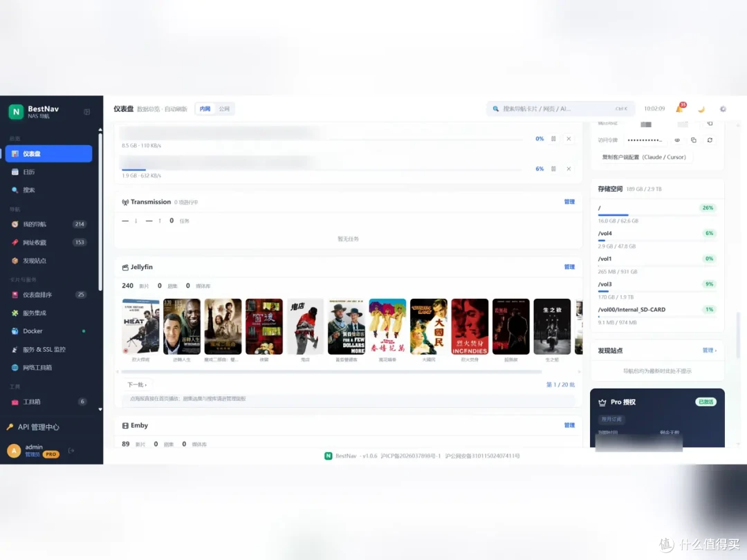This screenshot has height=560, width=747.
Task: Click the 网络工具箱 globe icon
Action: pyautogui.click(x=15, y=368)
